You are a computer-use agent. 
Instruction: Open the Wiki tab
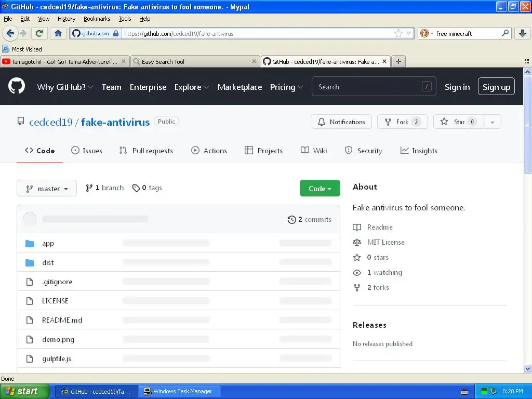coord(314,151)
